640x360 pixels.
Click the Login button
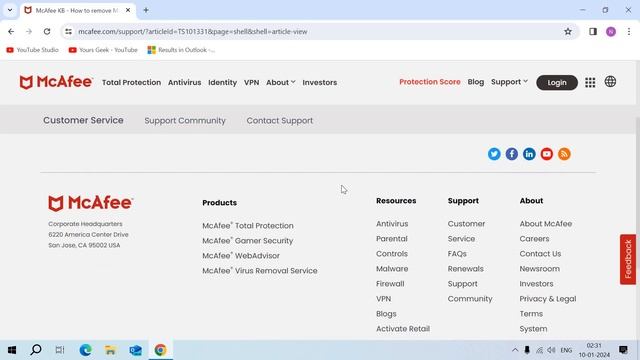click(557, 82)
